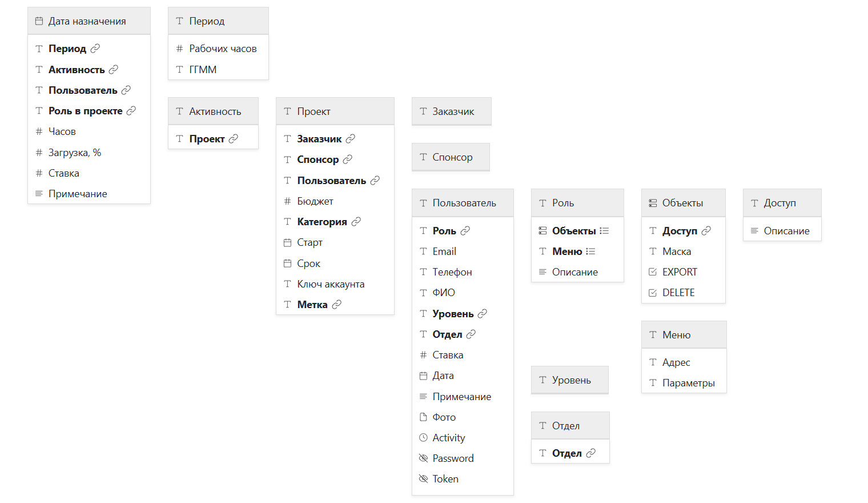Click file icon beside Фото field
868x503 pixels.
[423, 417]
